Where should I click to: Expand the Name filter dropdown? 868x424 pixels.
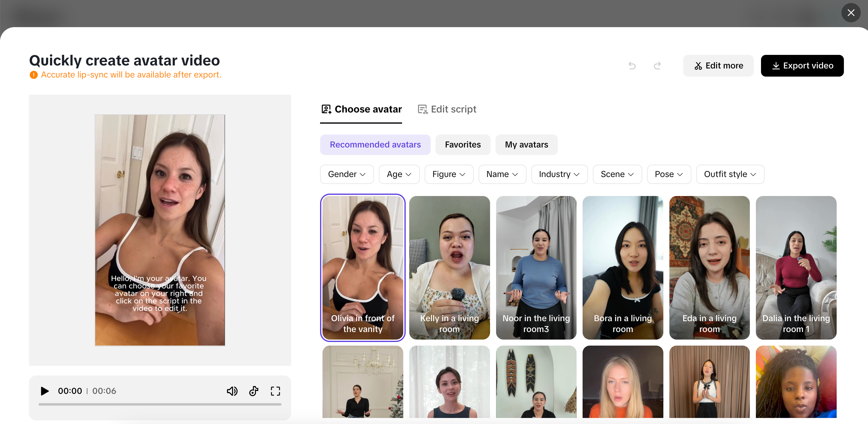click(502, 174)
